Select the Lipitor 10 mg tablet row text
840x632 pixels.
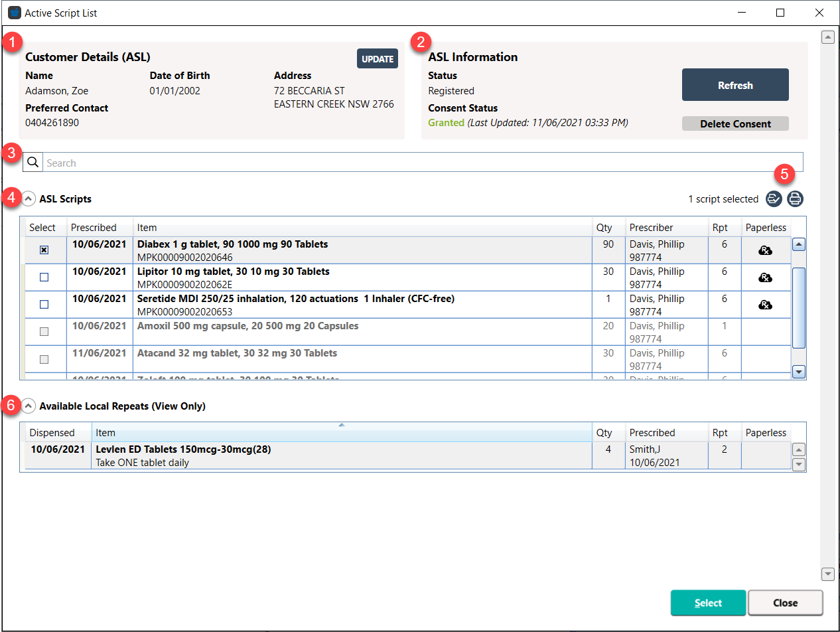tap(234, 272)
